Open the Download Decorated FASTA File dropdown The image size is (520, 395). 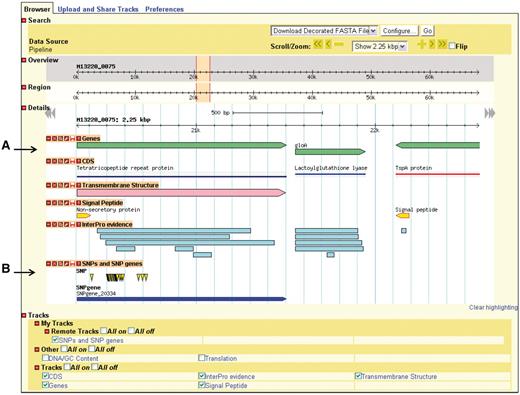pyautogui.click(x=324, y=31)
